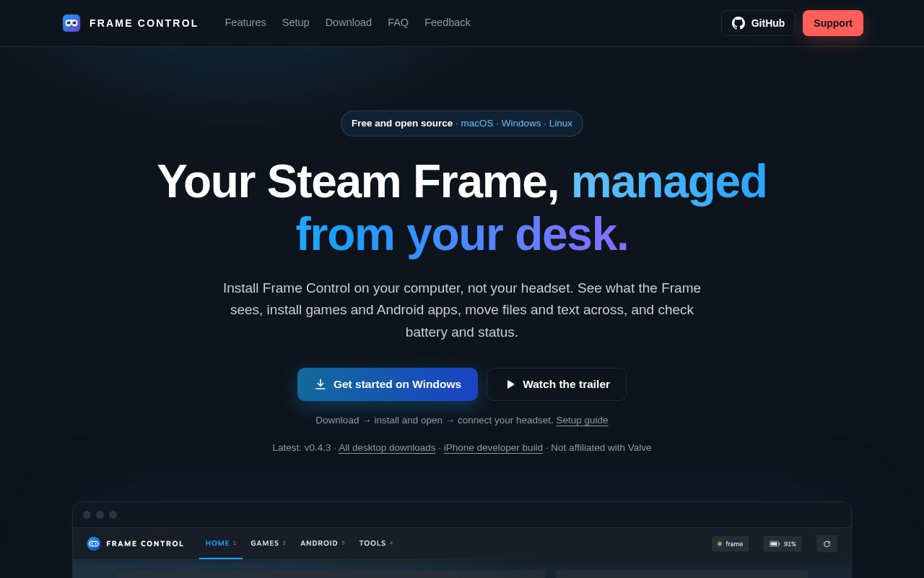Click the red Support button

(x=833, y=23)
